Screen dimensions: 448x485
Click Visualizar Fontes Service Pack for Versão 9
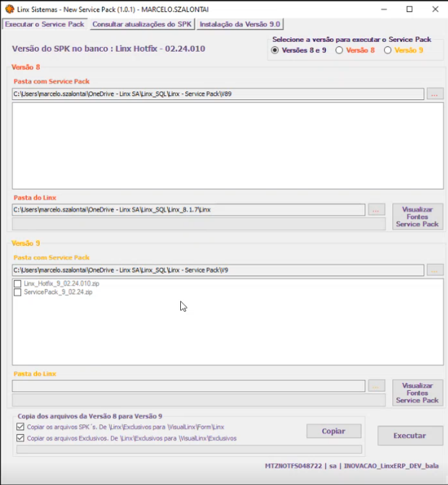[x=417, y=393]
